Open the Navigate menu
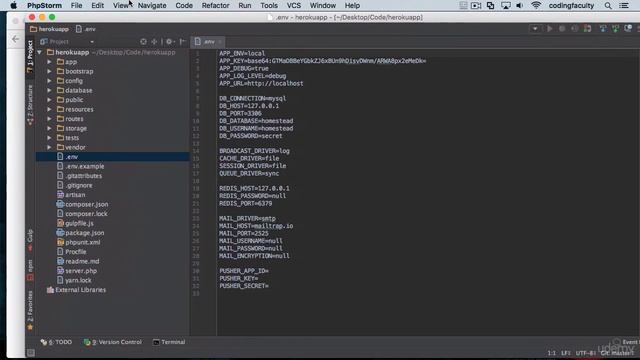The image size is (640, 360). (x=152, y=5)
